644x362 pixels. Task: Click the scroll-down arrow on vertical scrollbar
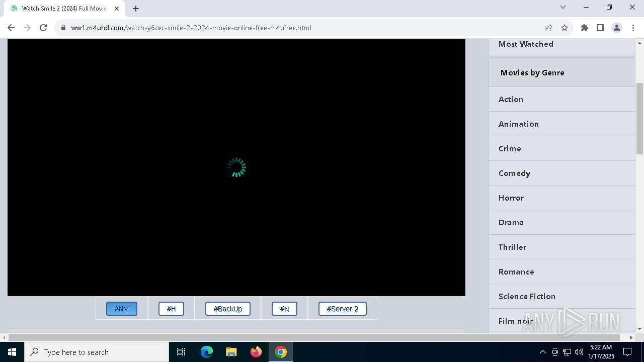[x=639, y=329]
